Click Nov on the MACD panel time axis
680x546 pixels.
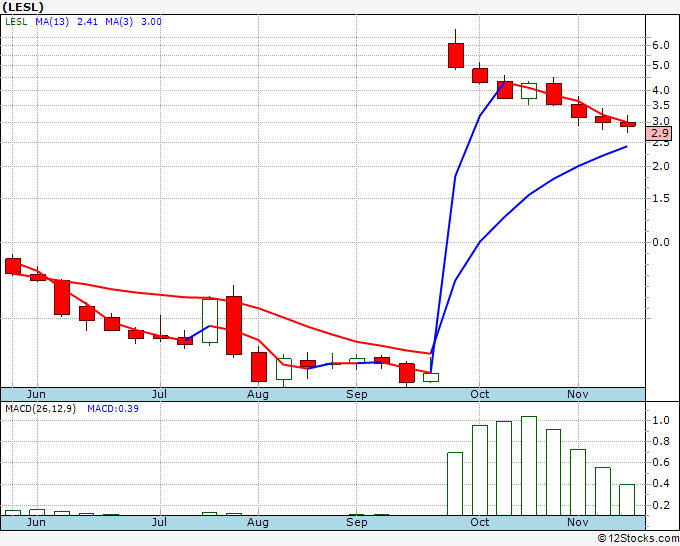click(578, 522)
